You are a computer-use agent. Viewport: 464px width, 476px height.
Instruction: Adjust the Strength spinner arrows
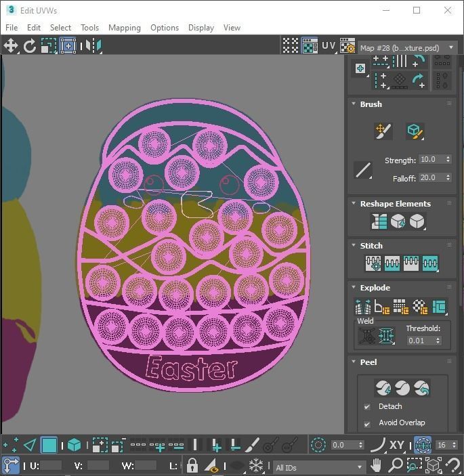click(448, 159)
